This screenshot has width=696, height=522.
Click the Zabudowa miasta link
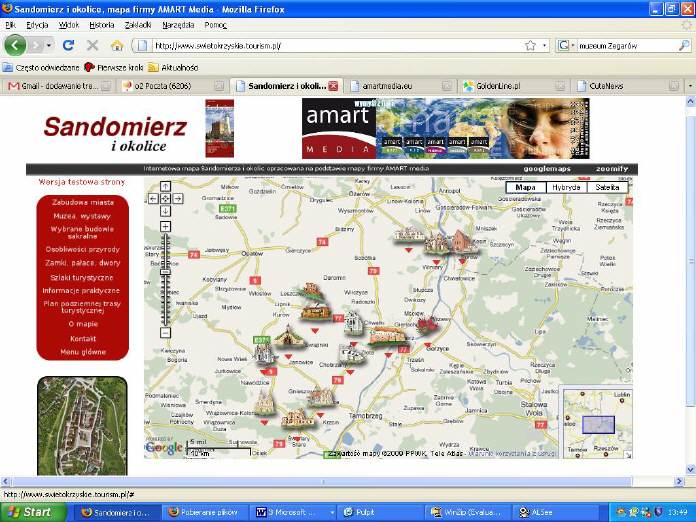83,202
